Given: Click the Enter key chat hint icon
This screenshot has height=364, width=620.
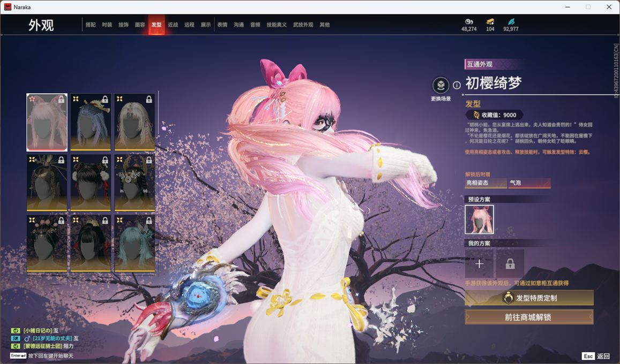Looking at the screenshot, I should tap(18, 356).
